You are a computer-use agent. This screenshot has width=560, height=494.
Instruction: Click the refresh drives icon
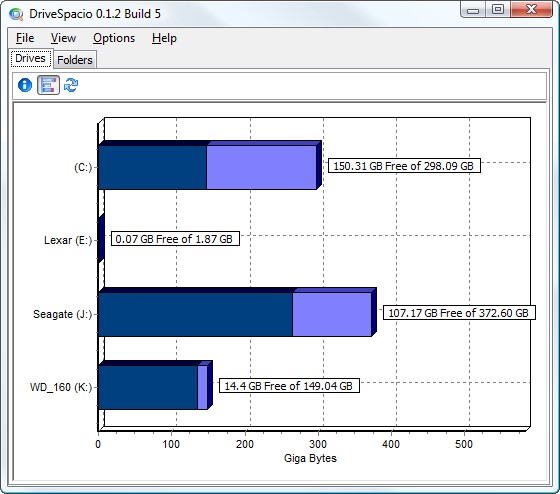[x=71, y=85]
